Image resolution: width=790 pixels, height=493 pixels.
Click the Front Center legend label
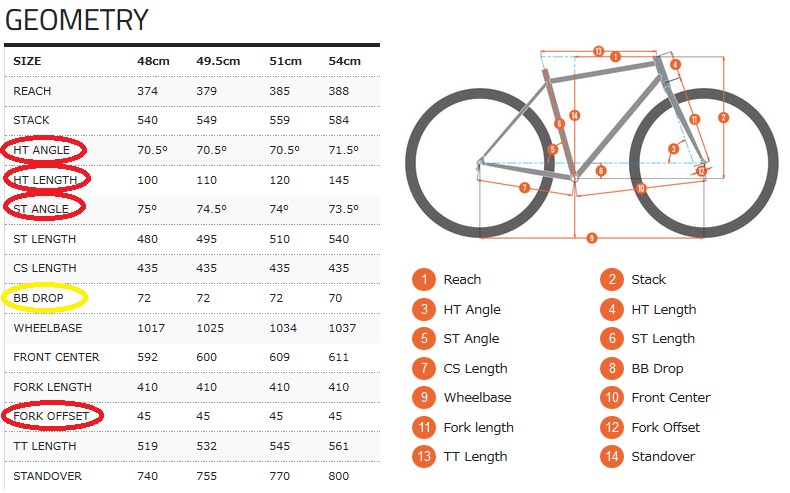[x=671, y=398]
